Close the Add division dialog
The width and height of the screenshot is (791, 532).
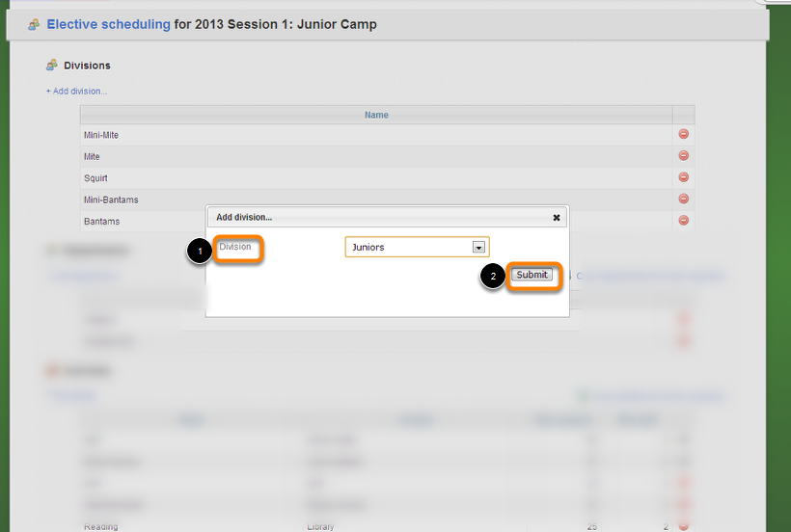click(557, 218)
